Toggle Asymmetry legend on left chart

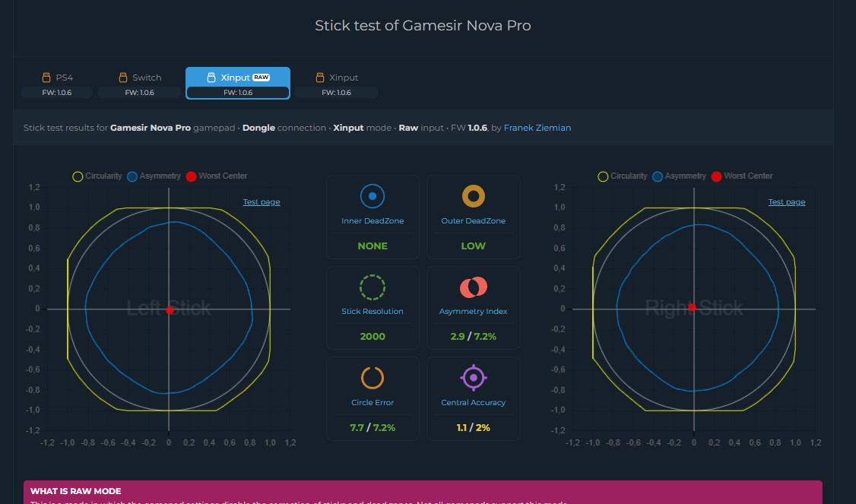click(154, 176)
